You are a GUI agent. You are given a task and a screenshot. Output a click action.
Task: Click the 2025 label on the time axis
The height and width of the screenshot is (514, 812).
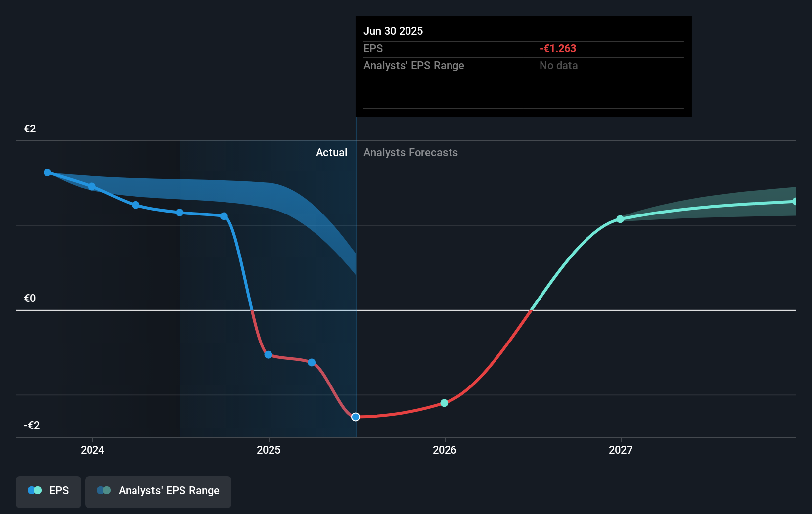click(269, 450)
